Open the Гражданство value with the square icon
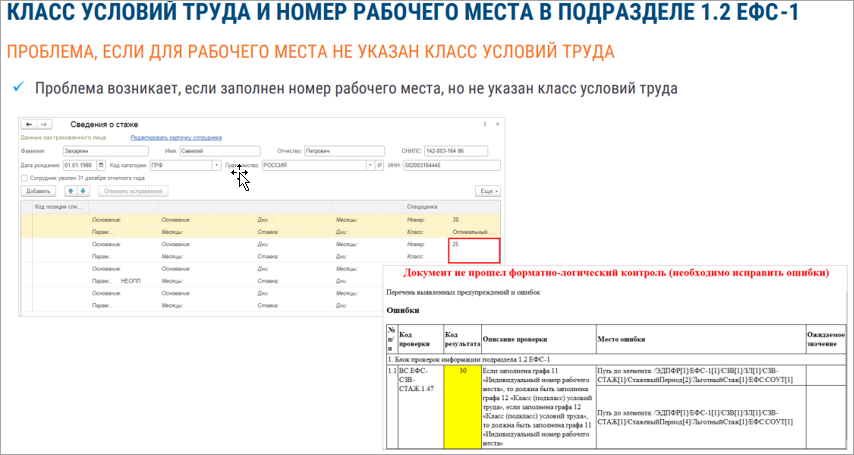The image size is (854, 455). click(x=380, y=165)
